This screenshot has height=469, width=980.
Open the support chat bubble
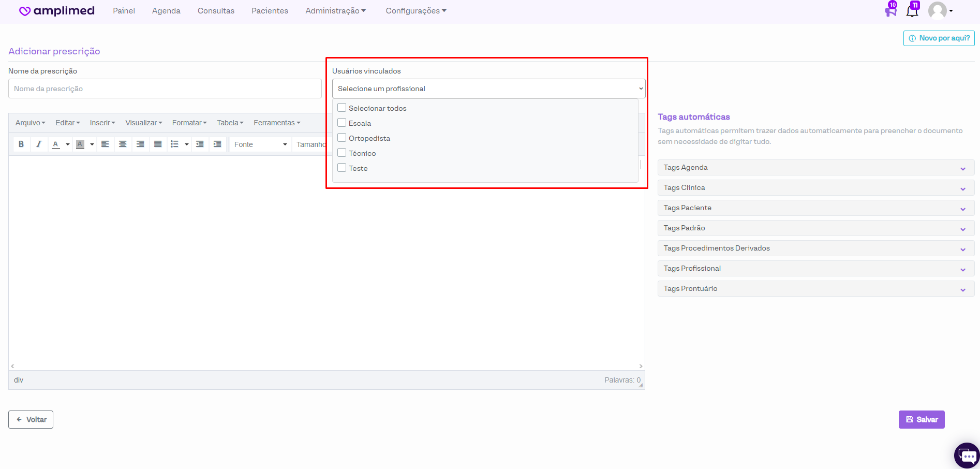967,456
